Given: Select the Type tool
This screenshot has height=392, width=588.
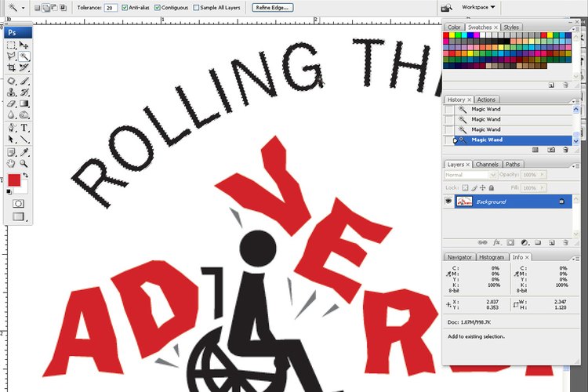Looking at the screenshot, I should pyautogui.click(x=24, y=128).
